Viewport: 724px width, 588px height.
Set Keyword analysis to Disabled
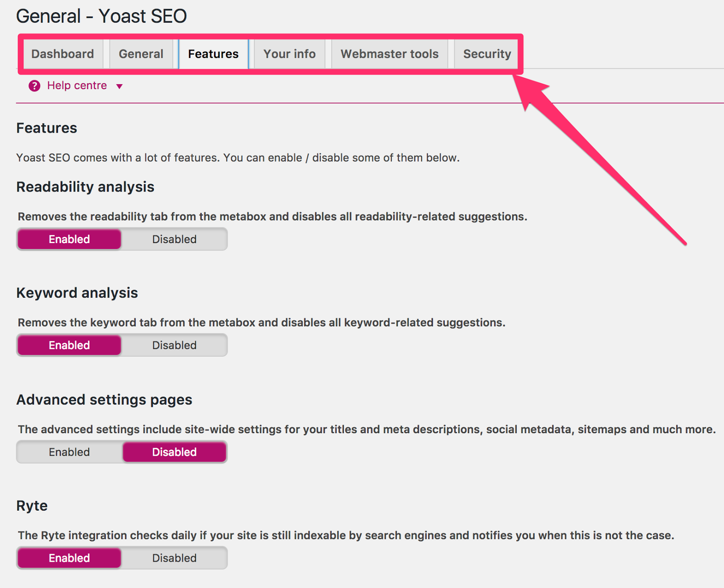point(174,345)
